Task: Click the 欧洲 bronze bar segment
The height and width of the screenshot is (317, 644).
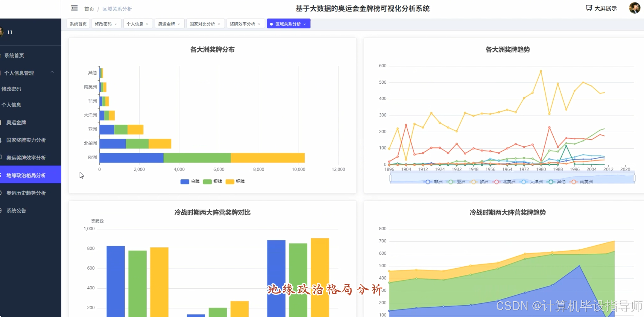Action: (268, 158)
